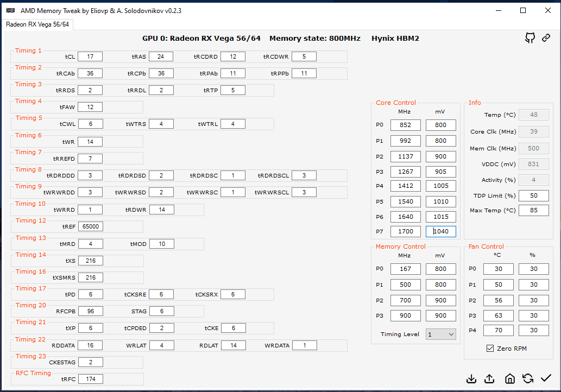Edit Core Control P7 MHz 1700 field
Viewport: 561px width, 392px height.
[405, 231]
